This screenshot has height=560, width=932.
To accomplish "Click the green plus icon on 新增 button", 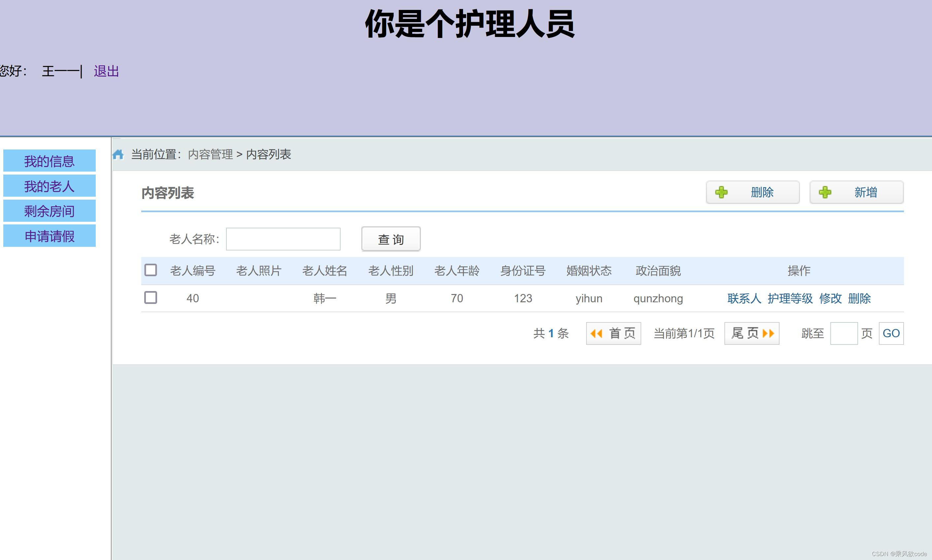I will [825, 192].
